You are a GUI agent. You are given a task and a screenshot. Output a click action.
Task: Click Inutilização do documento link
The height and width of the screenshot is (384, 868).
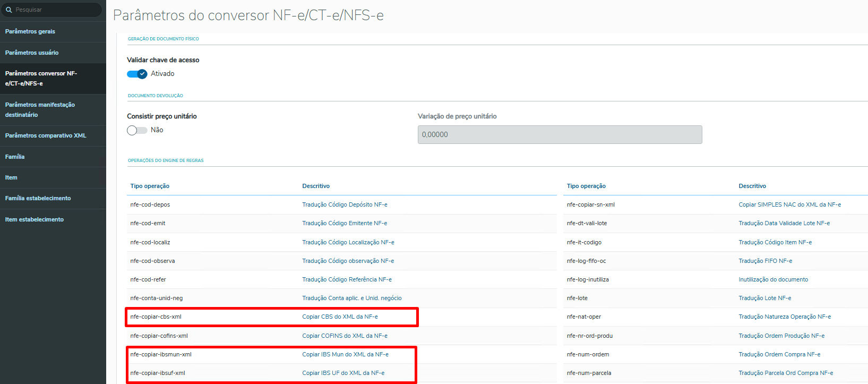pos(773,280)
